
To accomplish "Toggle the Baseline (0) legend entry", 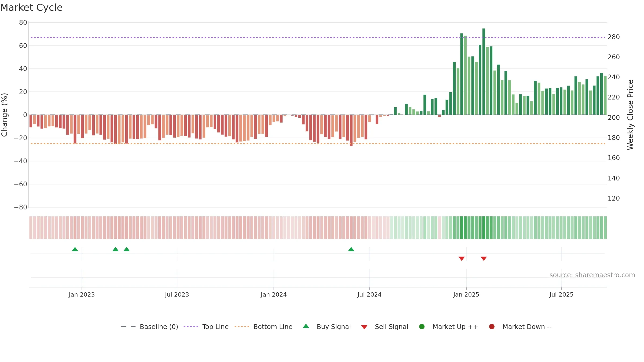I will (x=149, y=327).
